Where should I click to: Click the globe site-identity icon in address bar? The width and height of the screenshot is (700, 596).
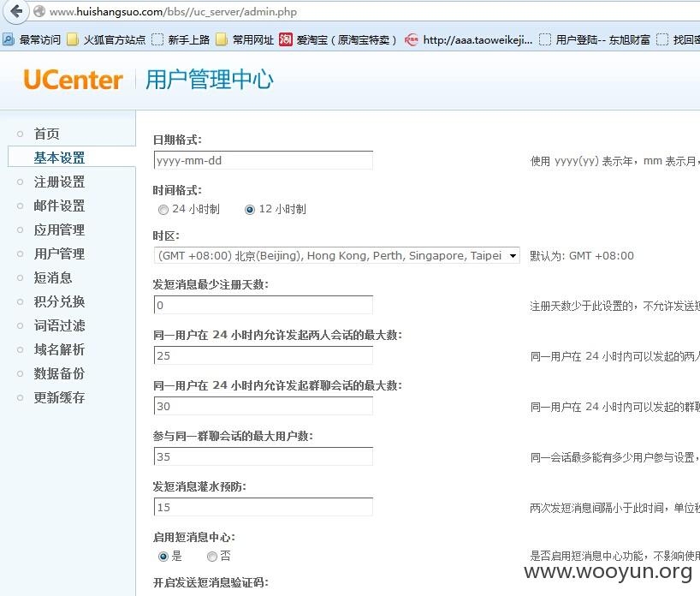[39, 11]
